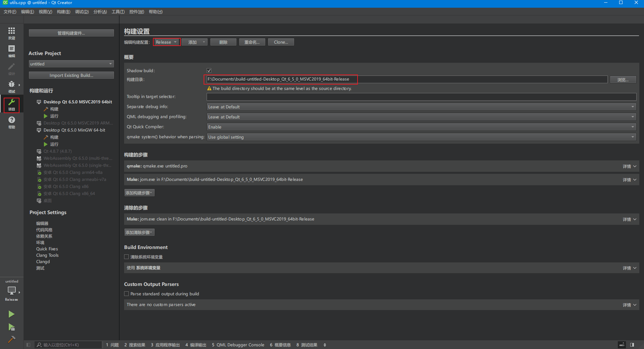
Task: Open Run under MSVC2019 64bit kit
Action: click(54, 116)
